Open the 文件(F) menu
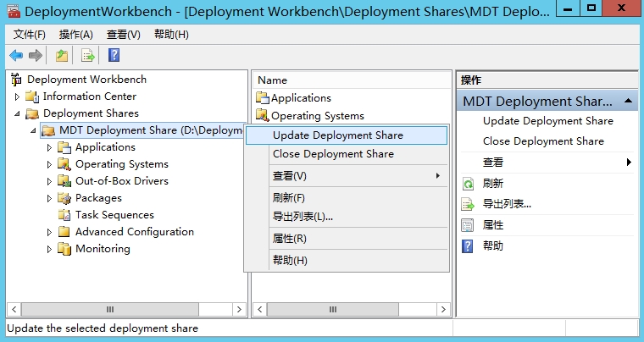The image size is (644, 342). pyautogui.click(x=29, y=35)
